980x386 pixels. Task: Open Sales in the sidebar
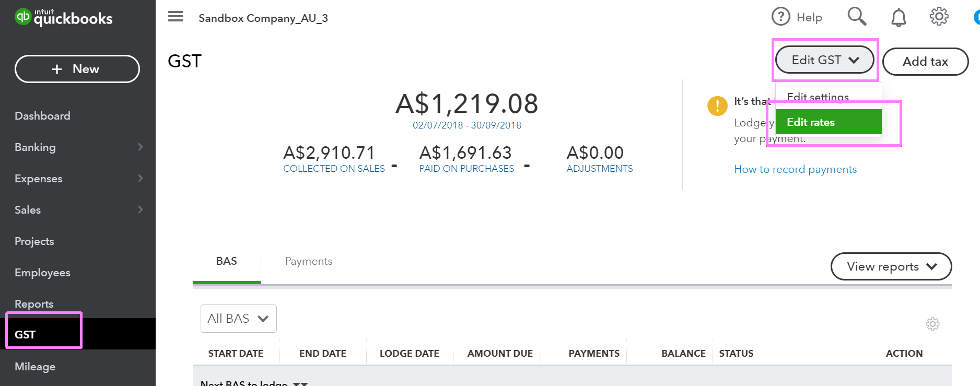28,210
